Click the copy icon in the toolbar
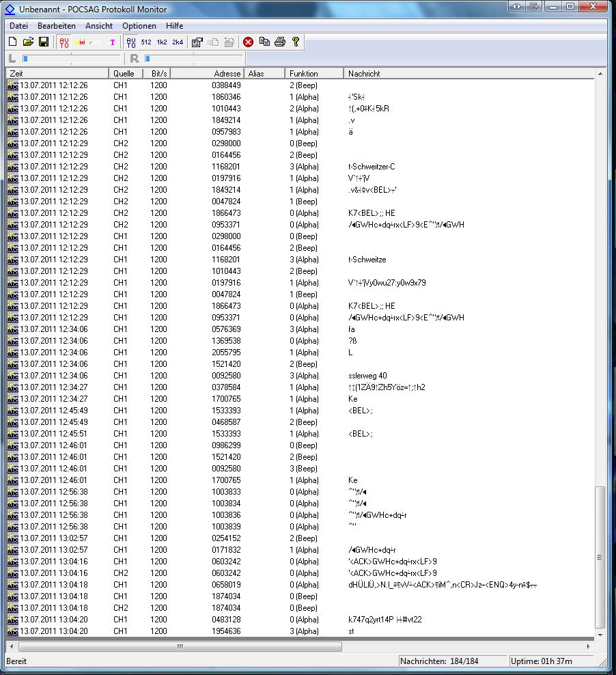Viewport: 616px width, 675px height. coord(264,42)
